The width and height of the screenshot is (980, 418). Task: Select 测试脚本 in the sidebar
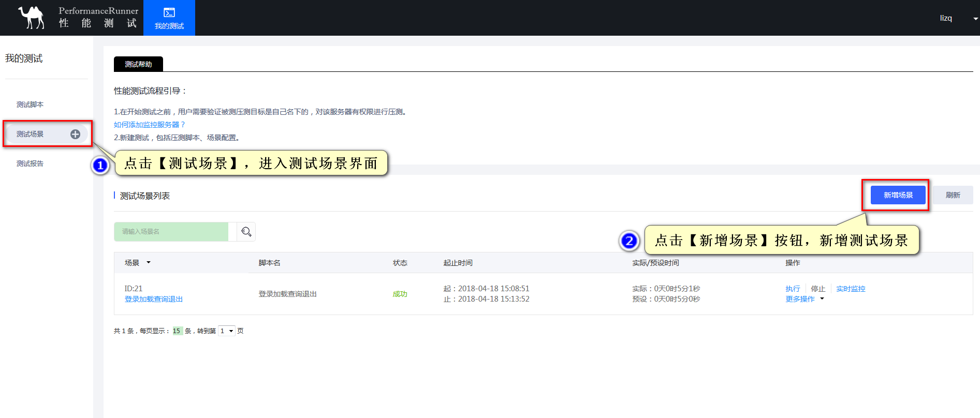pyautogui.click(x=30, y=104)
